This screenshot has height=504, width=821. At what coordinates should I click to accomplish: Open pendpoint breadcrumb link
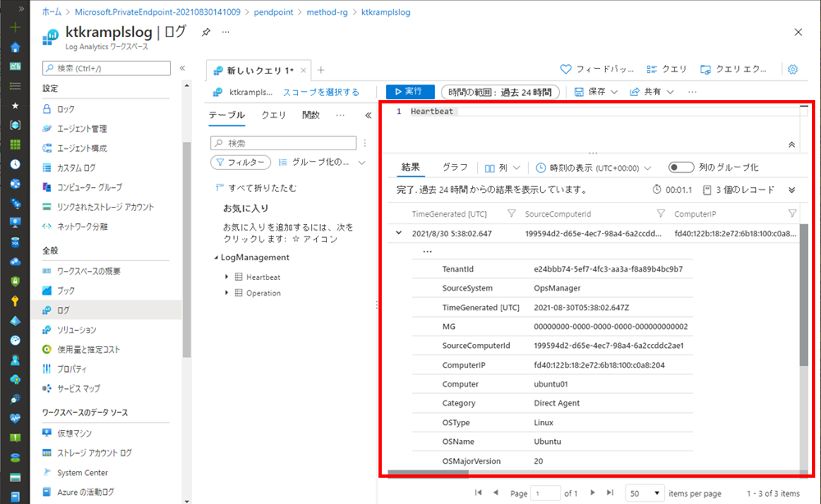(273, 12)
